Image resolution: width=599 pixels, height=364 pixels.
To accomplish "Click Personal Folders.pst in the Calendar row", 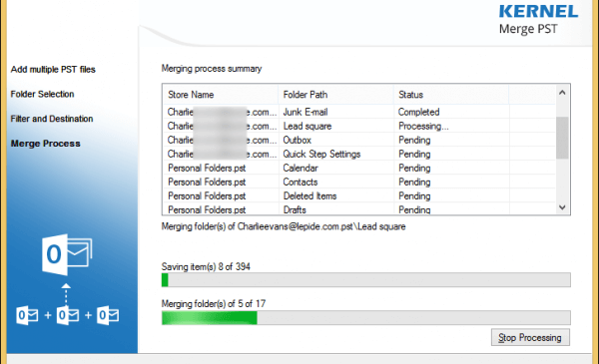I will (x=207, y=169).
